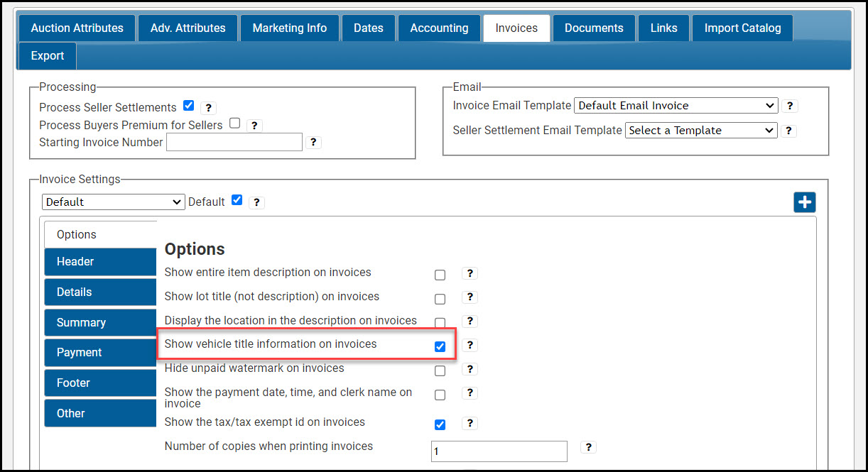Open help for Display the location in description

click(470, 322)
